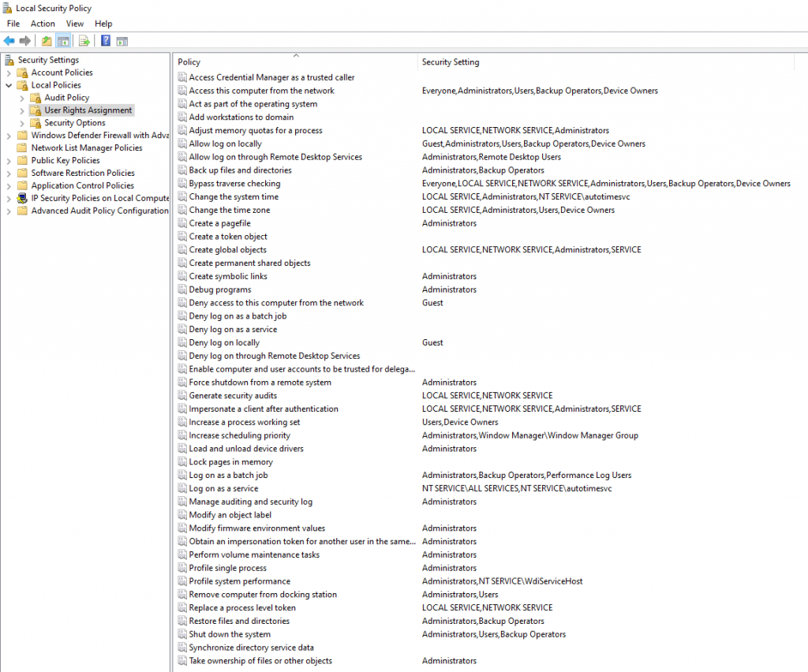Click the IP Security Policies globe icon
This screenshot has height=672, width=808.
coord(22,198)
